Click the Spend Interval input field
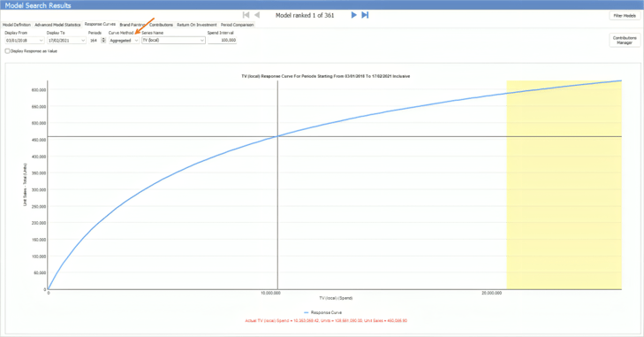The image size is (644, 337). [222, 41]
